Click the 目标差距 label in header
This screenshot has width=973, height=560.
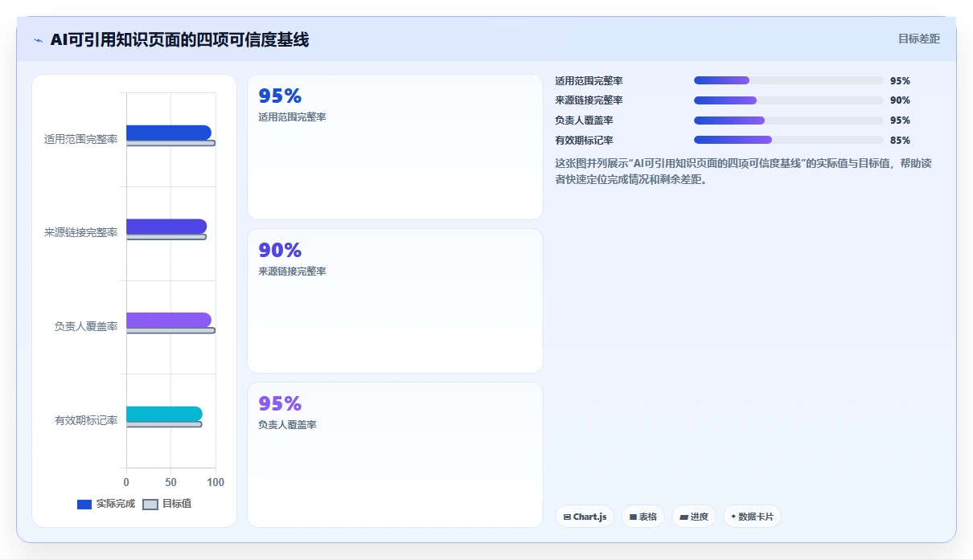point(919,39)
